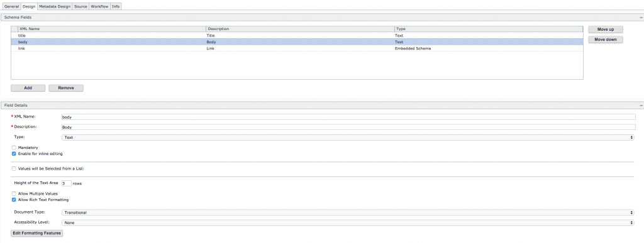Open Accessibility Level dropdown showing None

(348, 222)
